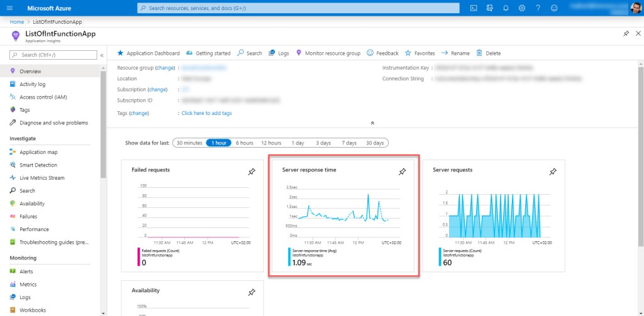Screen dimensions: 644x316
Task: Select the 30 minutes time range
Action: [189, 143]
